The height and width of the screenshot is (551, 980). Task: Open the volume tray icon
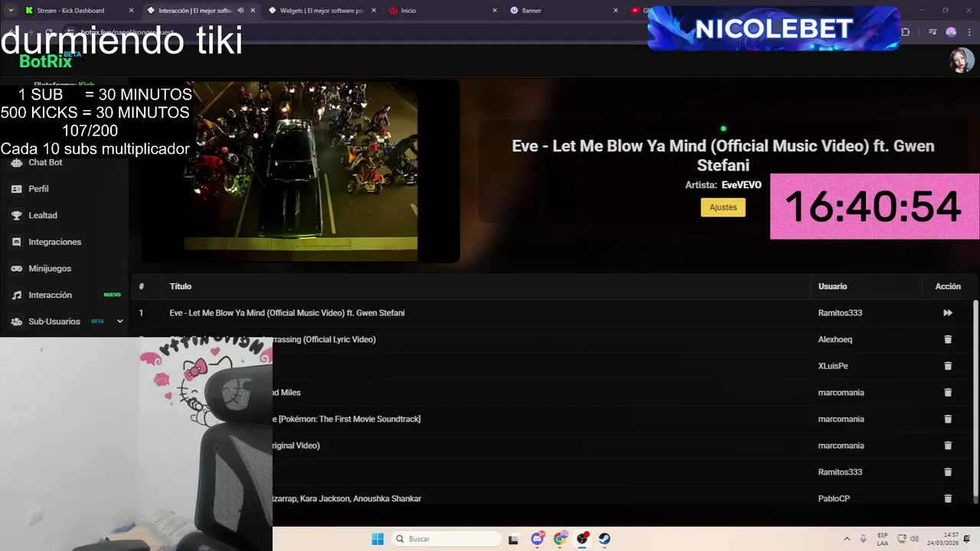pos(914,539)
